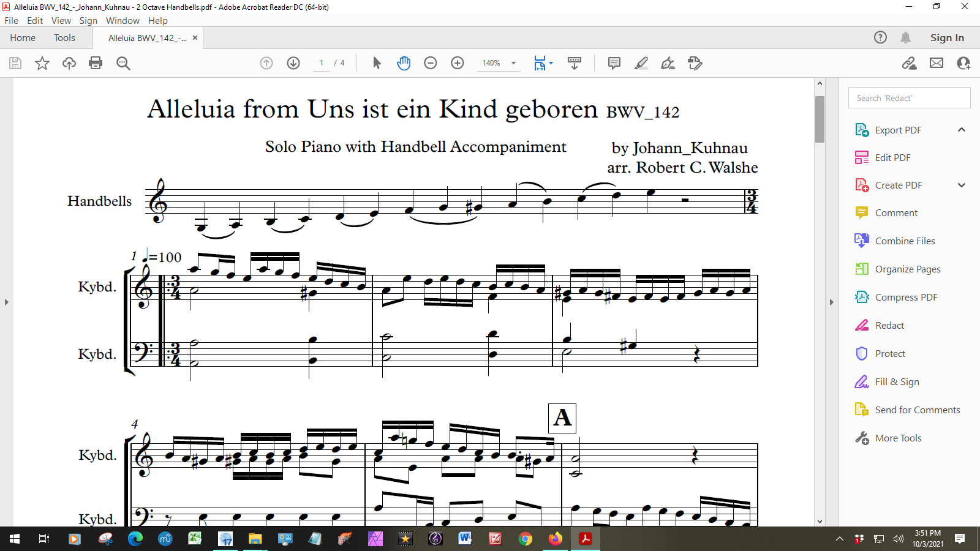Open the File menu

pyautogui.click(x=11, y=20)
